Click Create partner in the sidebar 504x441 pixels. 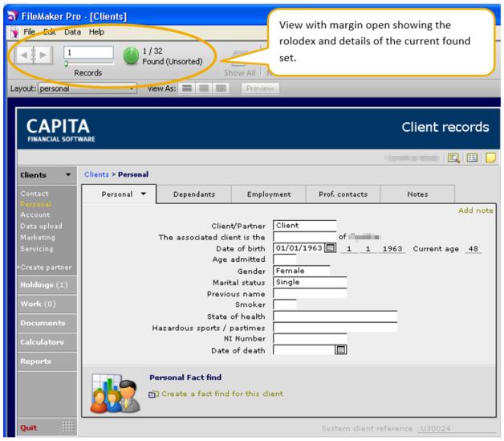(46, 267)
